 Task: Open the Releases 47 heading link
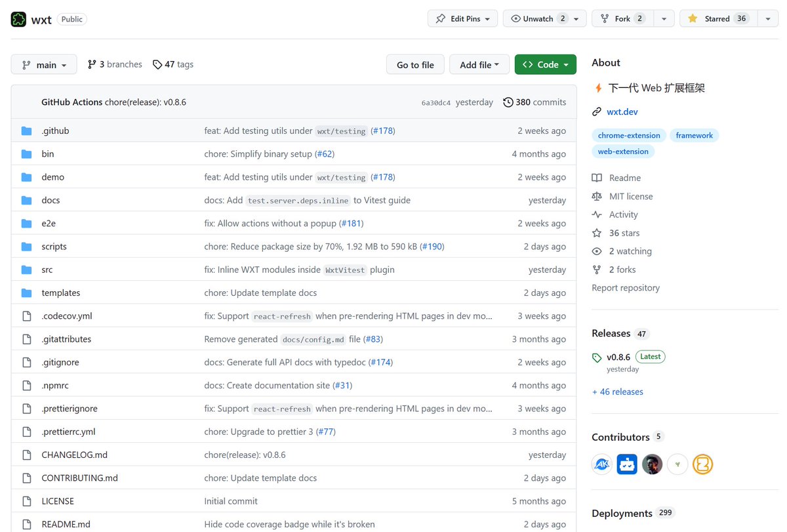(620, 333)
